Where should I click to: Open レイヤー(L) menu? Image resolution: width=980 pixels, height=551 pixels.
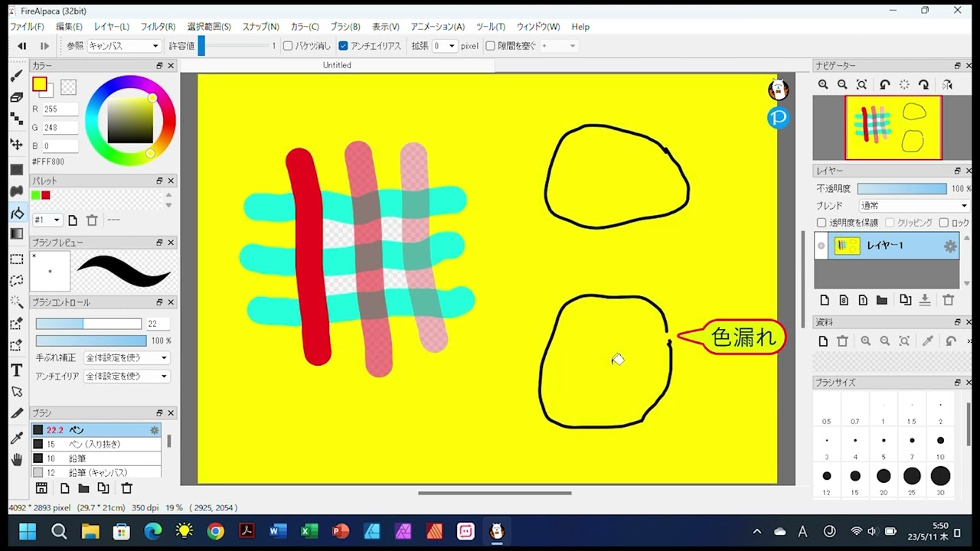click(x=112, y=27)
